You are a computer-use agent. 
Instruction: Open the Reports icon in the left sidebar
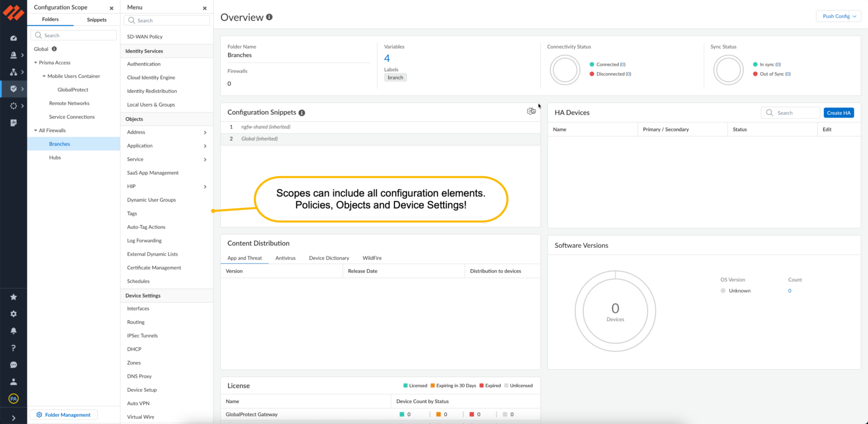[x=14, y=123]
